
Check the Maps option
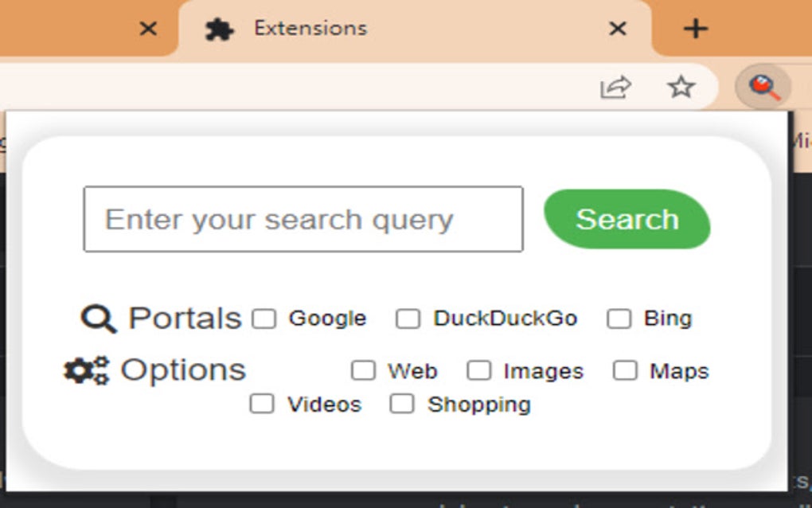pos(625,370)
